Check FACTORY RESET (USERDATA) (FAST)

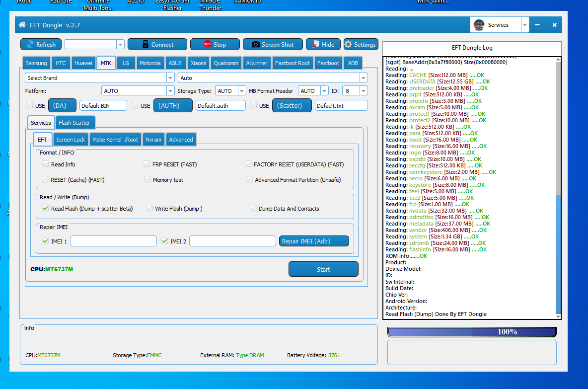point(248,164)
